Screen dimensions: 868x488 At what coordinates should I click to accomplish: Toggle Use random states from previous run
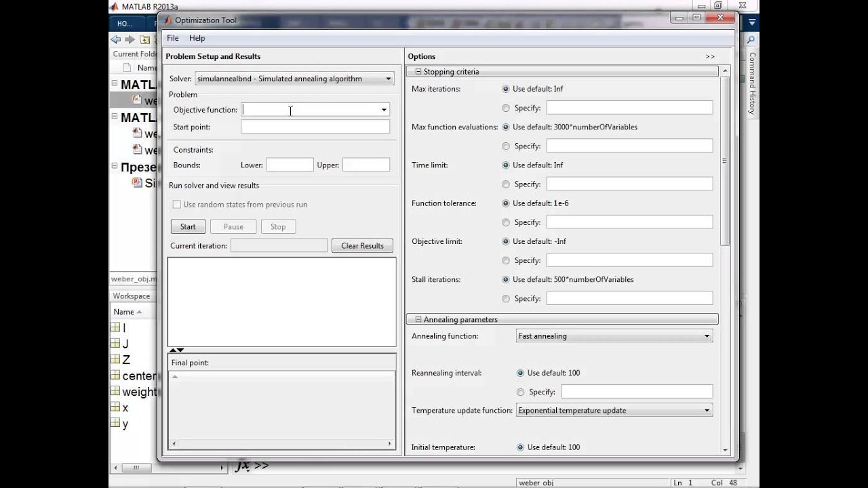pyautogui.click(x=177, y=205)
